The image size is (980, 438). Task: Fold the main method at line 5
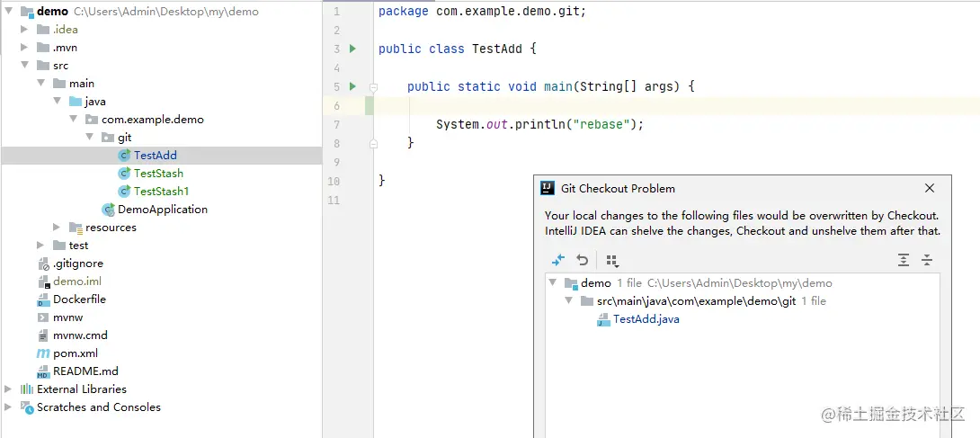[373, 87]
